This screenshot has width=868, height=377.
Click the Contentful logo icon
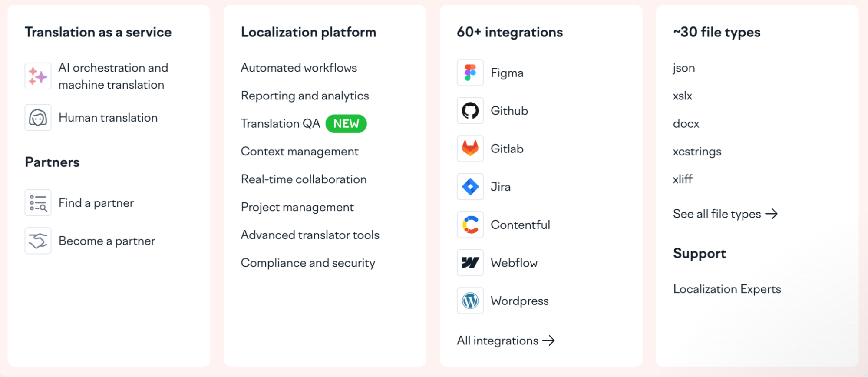click(470, 225)
